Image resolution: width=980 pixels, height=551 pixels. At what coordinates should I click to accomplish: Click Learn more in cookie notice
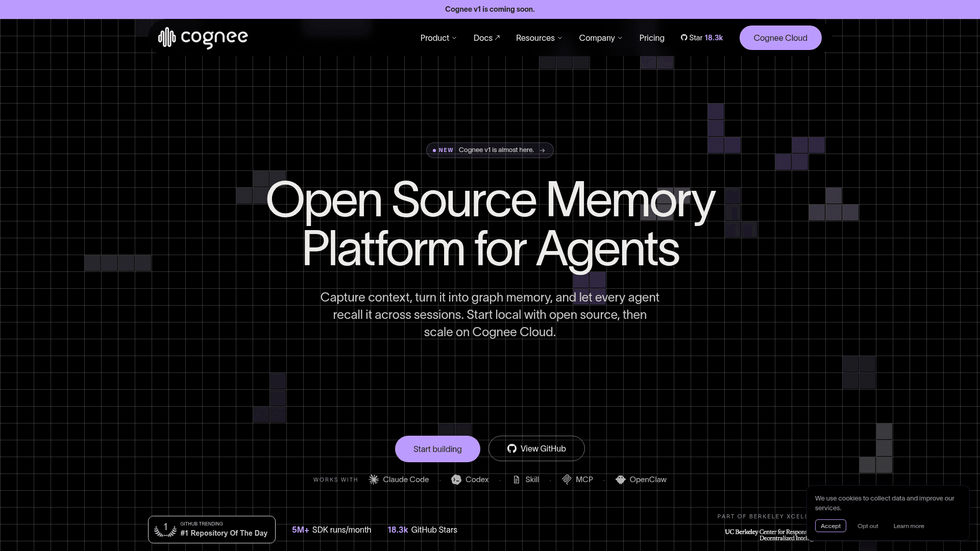point(909,526)
